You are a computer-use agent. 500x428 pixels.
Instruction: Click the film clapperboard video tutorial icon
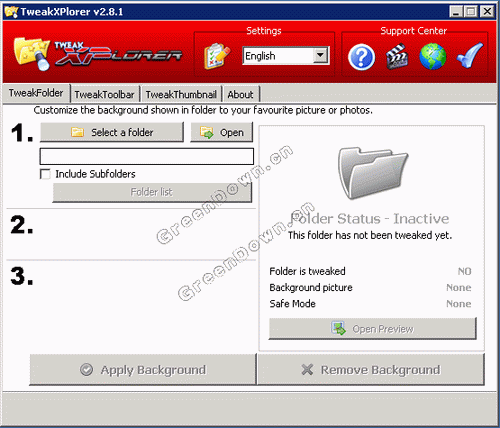pyautogui.click(x=397, y=57)
